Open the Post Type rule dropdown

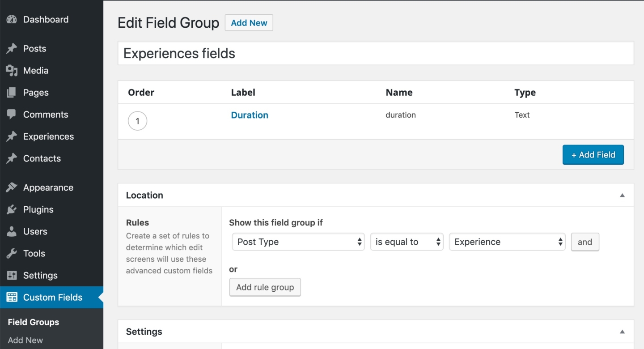coord(298,242)
